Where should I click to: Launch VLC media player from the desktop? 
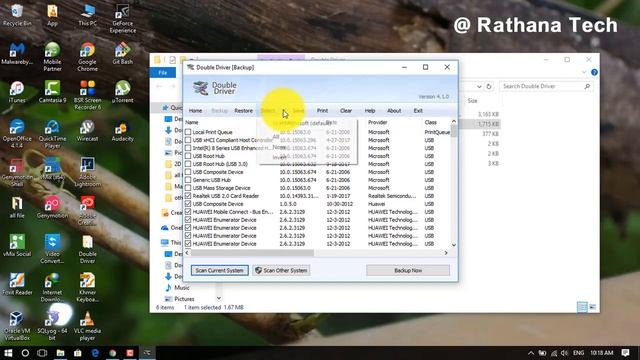[x=87, y=325]
